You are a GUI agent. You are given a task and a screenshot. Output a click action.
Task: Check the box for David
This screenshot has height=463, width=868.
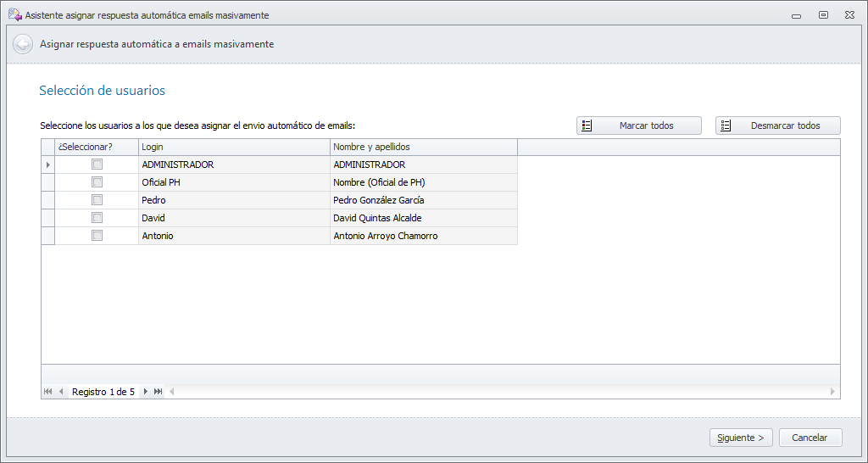[x=97, y=218]
